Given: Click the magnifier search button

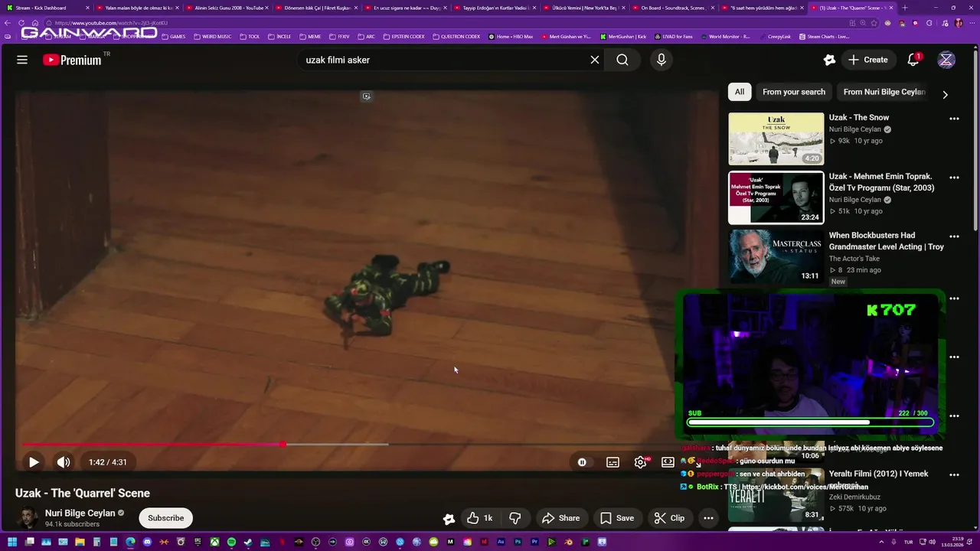Looking at the screenshot, I should point(622,60).
